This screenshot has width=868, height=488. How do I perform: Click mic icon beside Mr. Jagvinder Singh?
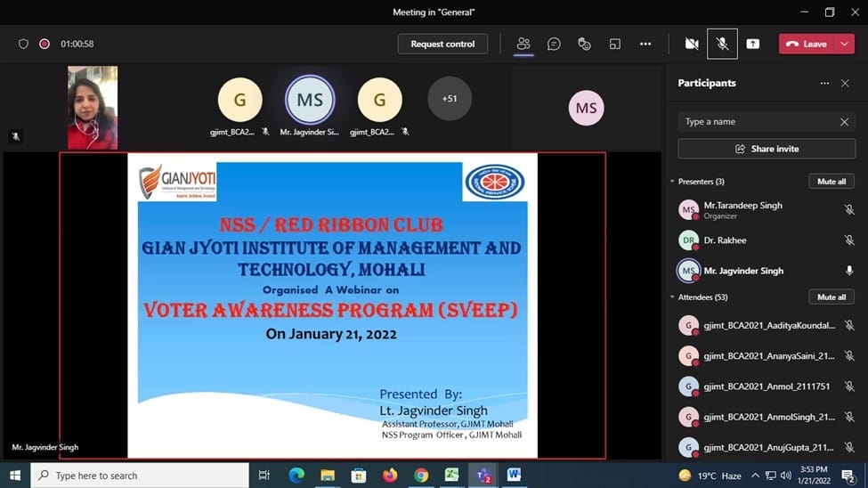(x=849, y=271)
